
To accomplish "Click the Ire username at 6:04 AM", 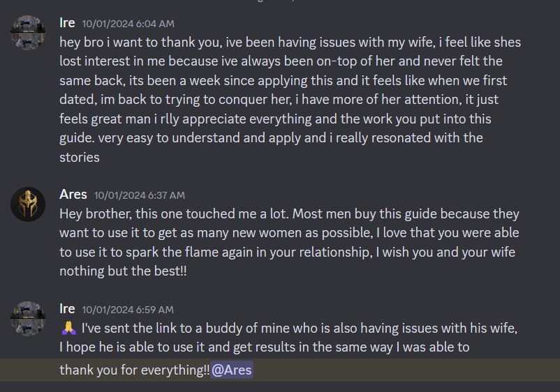I will 67,23.
